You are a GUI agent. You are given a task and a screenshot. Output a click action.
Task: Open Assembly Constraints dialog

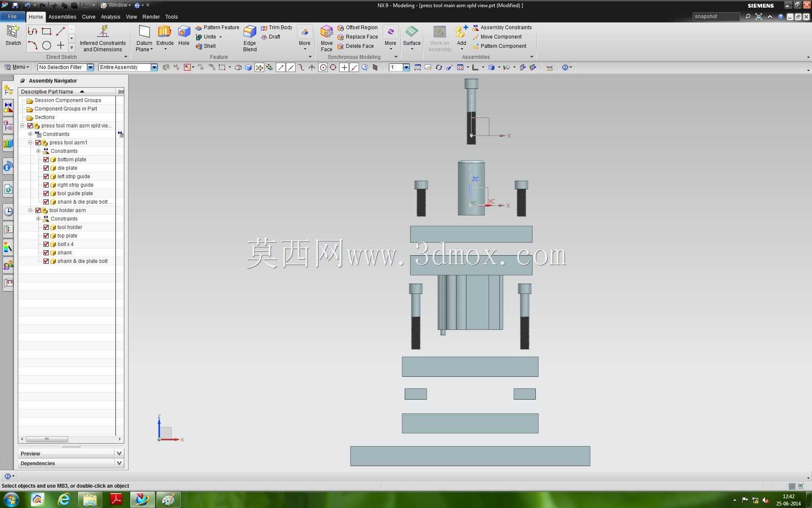pos(502,28)
